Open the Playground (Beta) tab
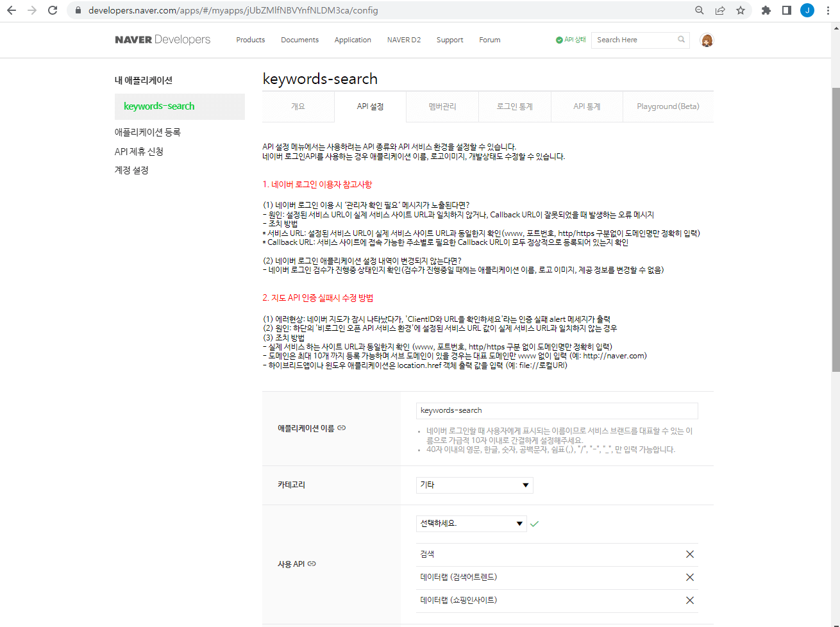This screenshot has height=627, width=840. point(668,106)
